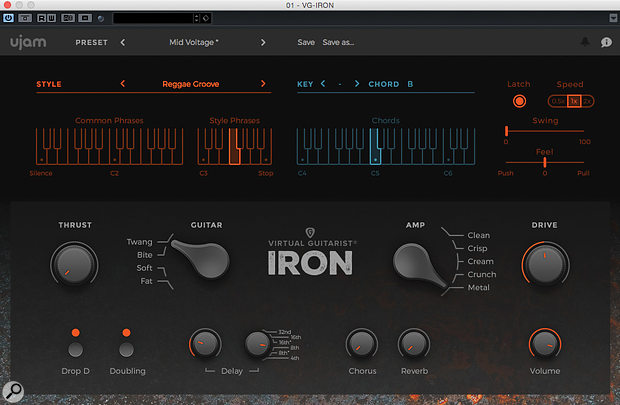Select Soft guitar character
Viewport: 620px width, 405px height.
tap(144, 268)
